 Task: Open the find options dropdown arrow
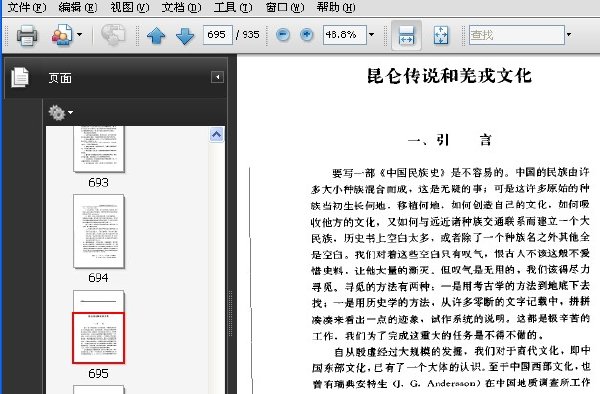pos(569,35)
